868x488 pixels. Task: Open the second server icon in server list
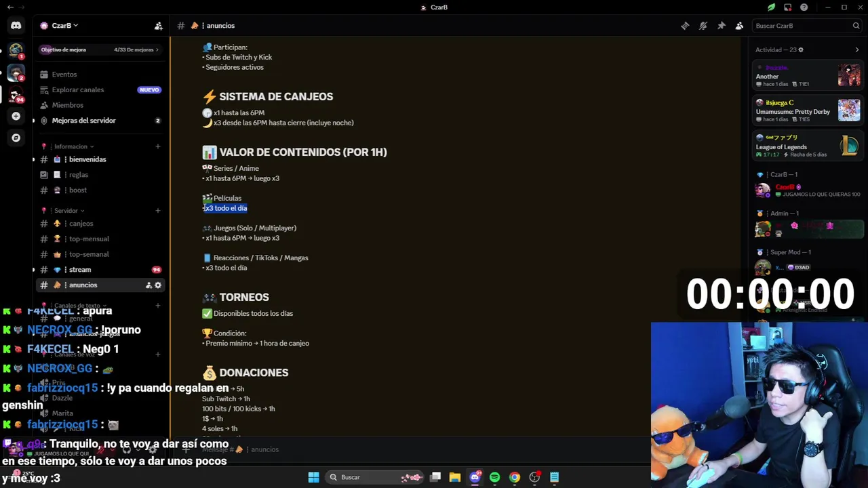(16, 73)
